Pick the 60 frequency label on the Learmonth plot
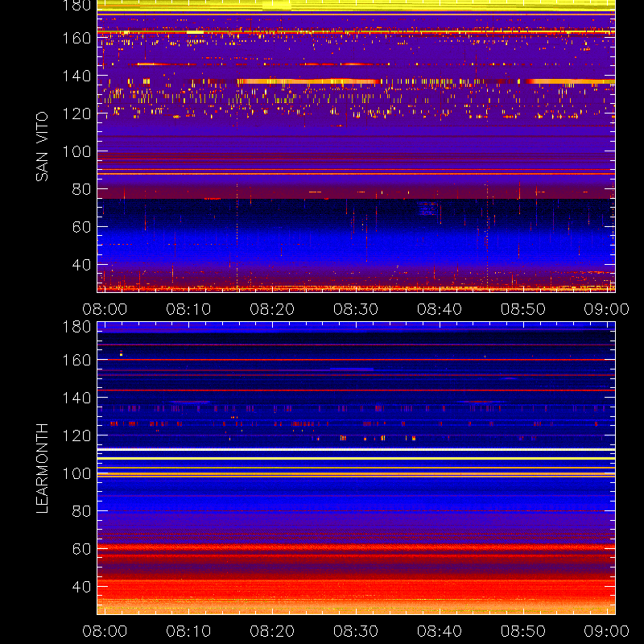The height and width of the screenshot is (644, 644). click(x=81, y=549)
